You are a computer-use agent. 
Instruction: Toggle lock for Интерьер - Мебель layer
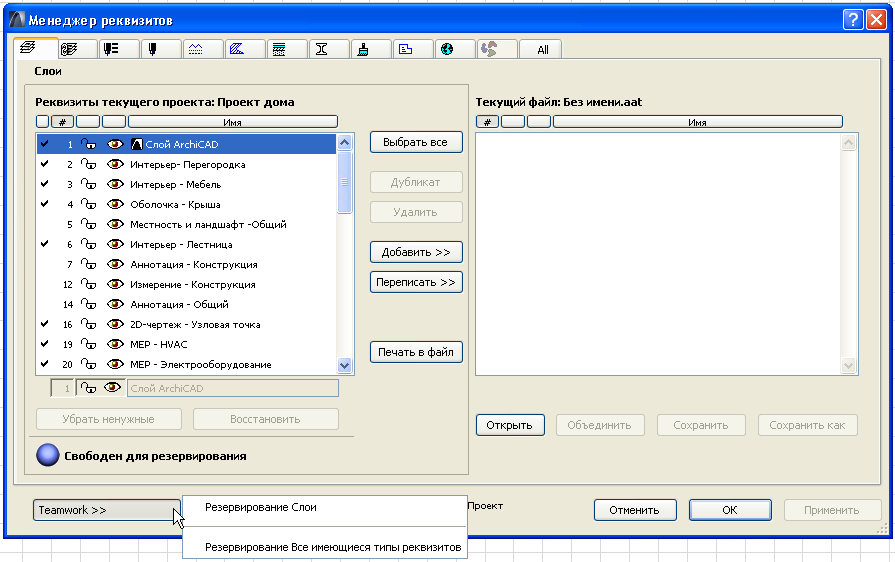click(88, 184)
